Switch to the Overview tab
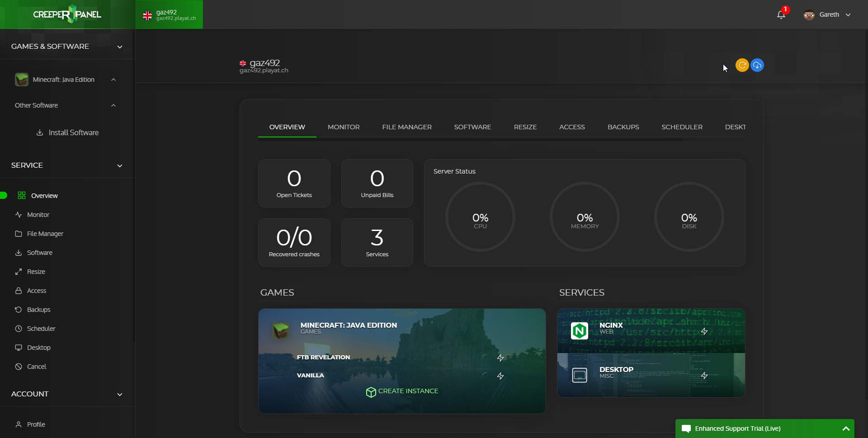 pos(287,127)
